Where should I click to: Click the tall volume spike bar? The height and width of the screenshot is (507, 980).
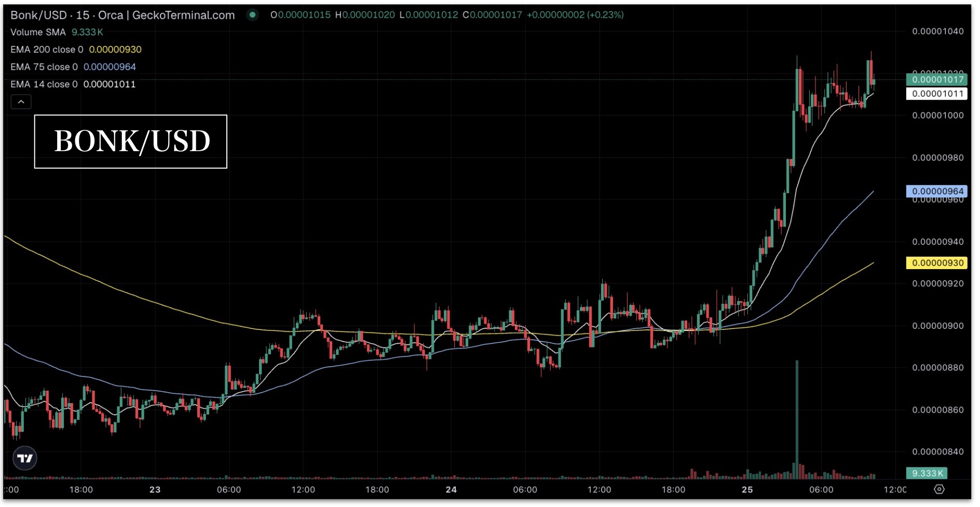pyautogui.click(x=797, y=416)
